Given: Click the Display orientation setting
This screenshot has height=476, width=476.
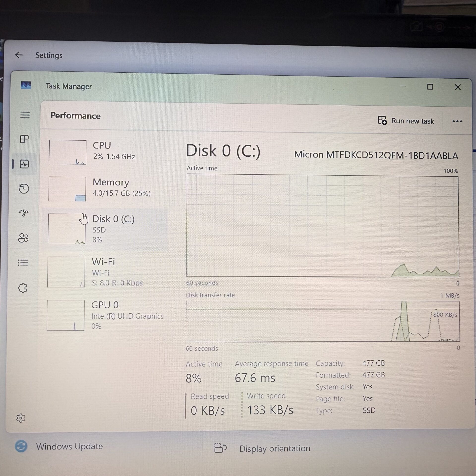Looking at the screenshot, I should [x=274, y=448].
